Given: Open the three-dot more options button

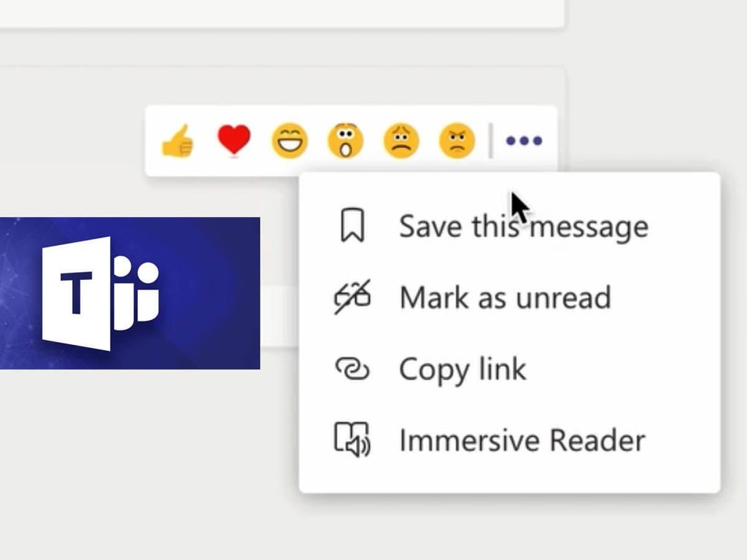Looking at the screenshot, I should 524,141.
